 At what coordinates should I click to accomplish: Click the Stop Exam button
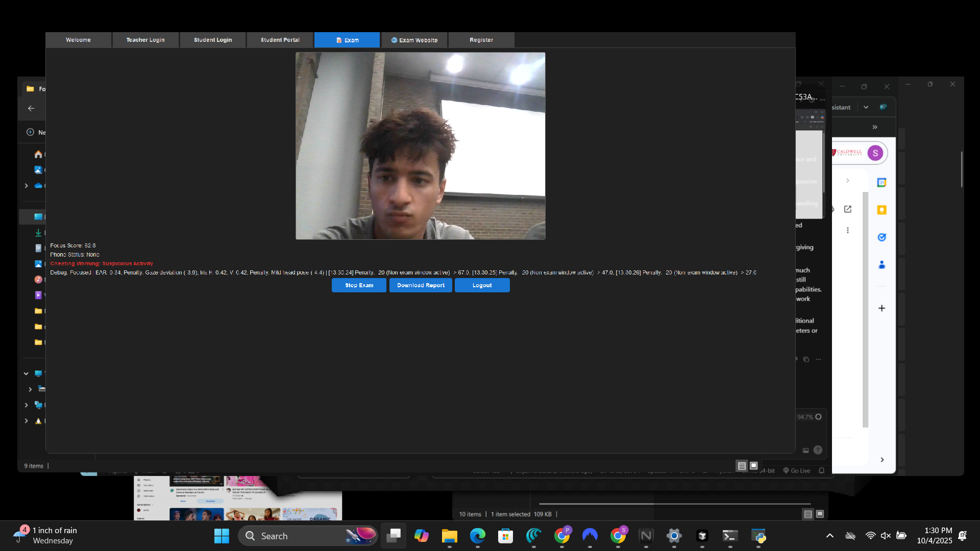coord(359,285)
